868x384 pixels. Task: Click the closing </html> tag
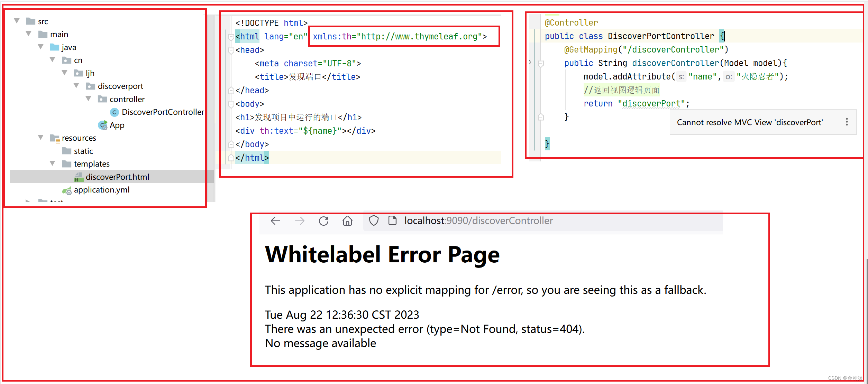point(252,158)
